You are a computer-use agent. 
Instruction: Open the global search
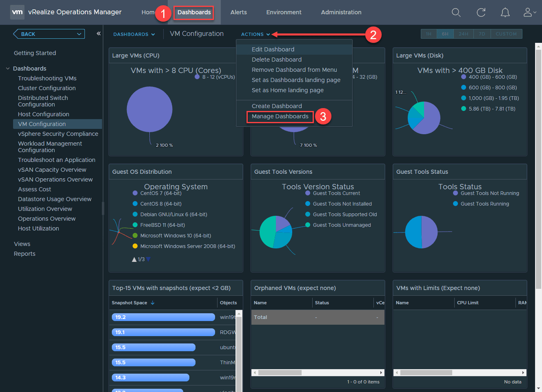[x=456, y=12]
